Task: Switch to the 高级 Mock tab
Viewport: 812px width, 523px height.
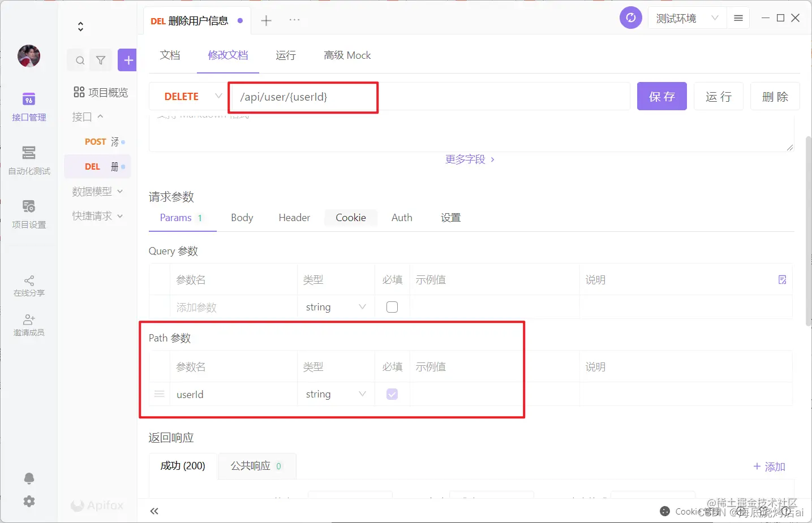Action: (347, 55)
